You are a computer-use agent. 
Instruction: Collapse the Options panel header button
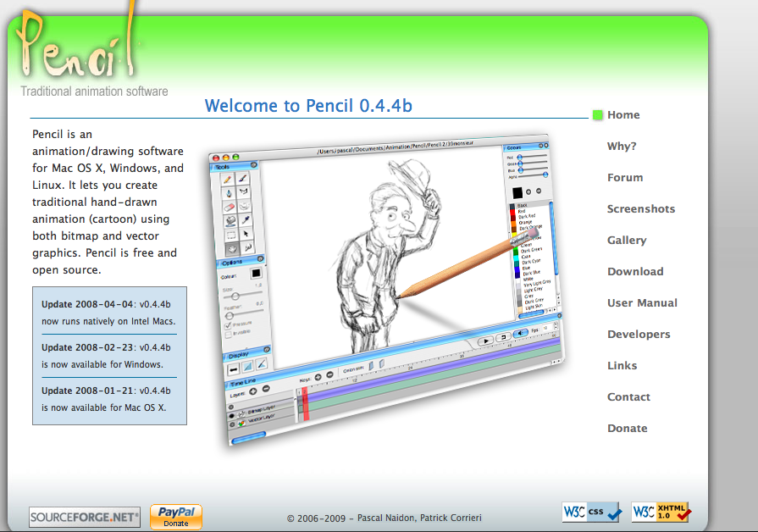[260, 258]
